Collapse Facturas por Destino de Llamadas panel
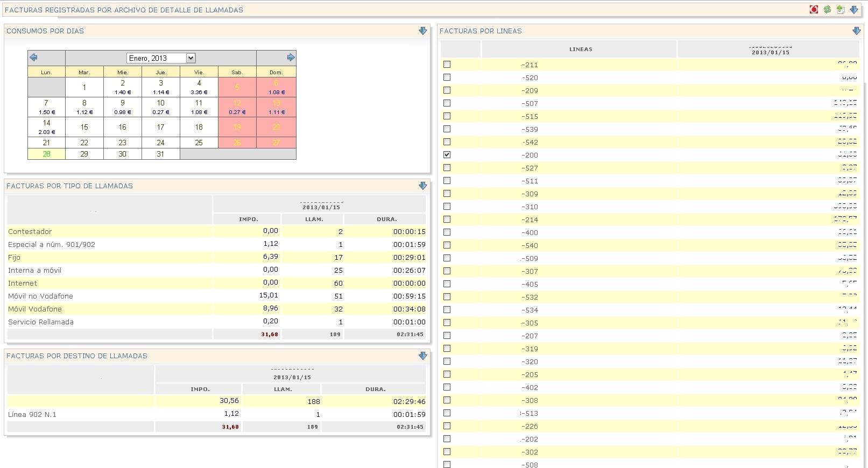The height and width of the screenshot is (468, 868). 422,356
